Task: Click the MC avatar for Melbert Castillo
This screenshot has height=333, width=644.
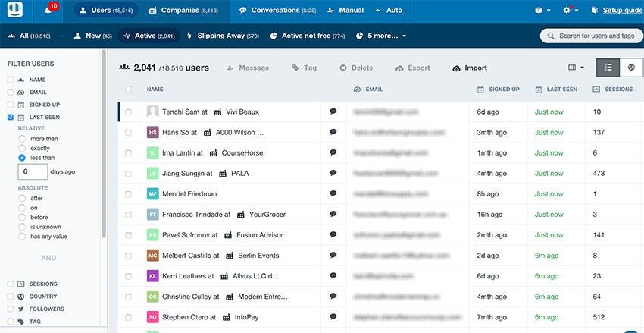Action: point(153,256)
